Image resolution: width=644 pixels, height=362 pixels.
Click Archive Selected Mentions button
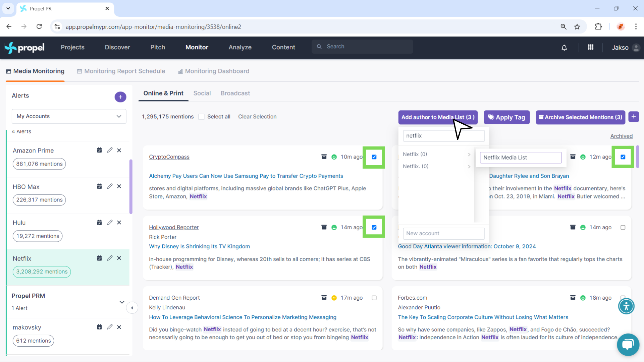(x=580, y=117)
